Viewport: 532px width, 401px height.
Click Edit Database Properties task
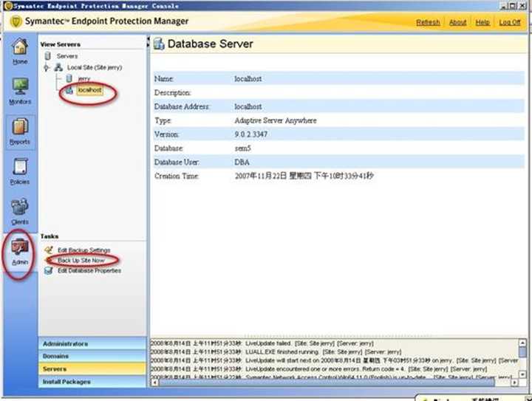pos(89,270)
